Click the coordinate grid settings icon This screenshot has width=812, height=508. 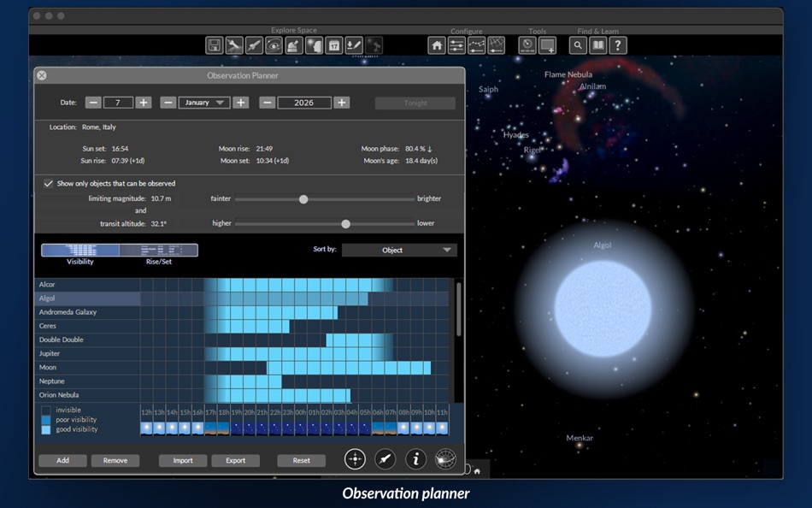click(496, 45)
